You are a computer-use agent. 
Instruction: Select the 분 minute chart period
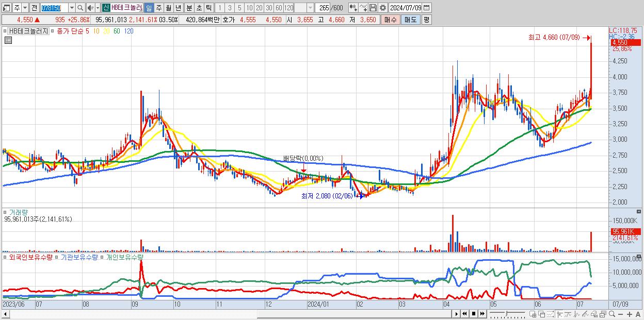pos(189,8)
